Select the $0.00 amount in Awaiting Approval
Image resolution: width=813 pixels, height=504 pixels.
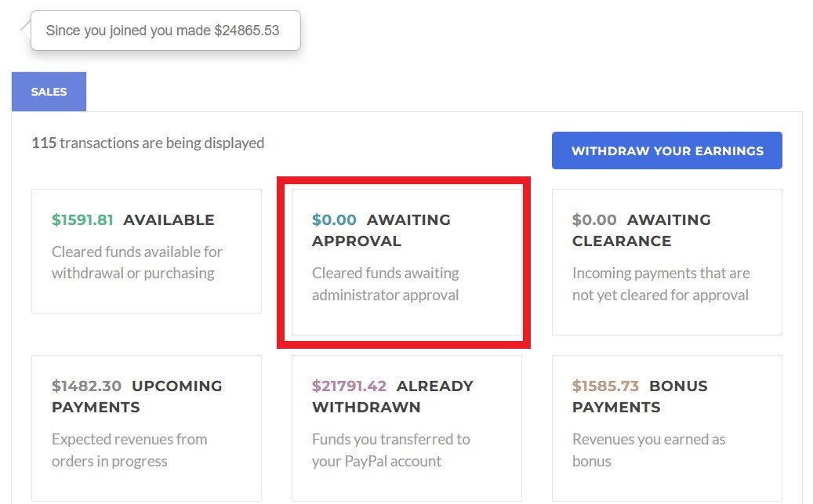click(334, 220)
